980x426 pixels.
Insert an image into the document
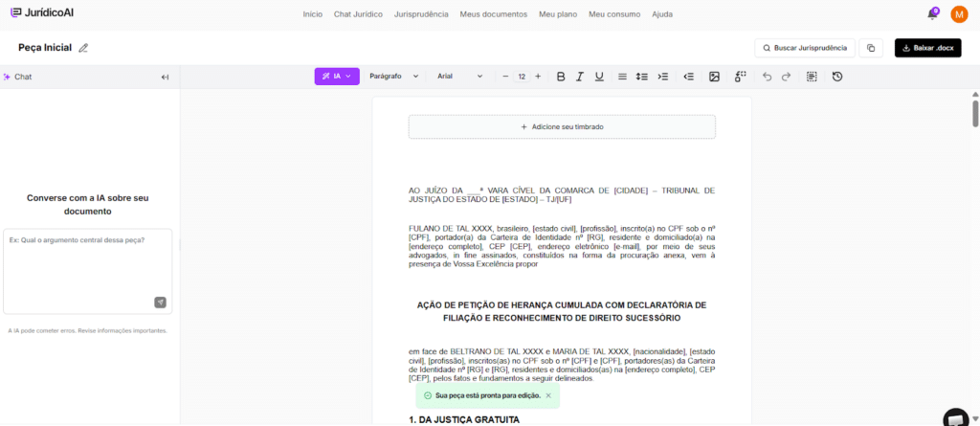[714, 77]
